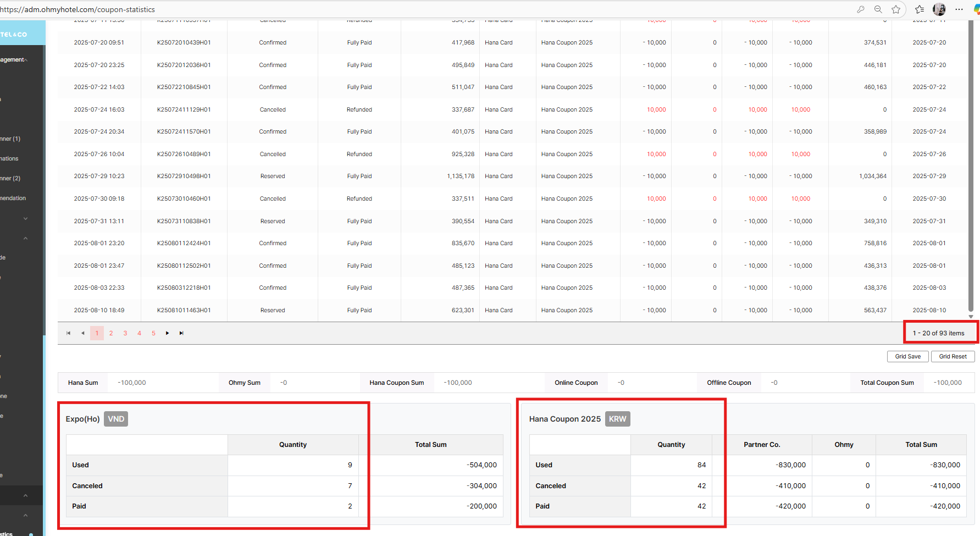This screenshot has height=536, width=980.
Task: Click reservation number K25073110838H01
Action: (x=184, y=221)
